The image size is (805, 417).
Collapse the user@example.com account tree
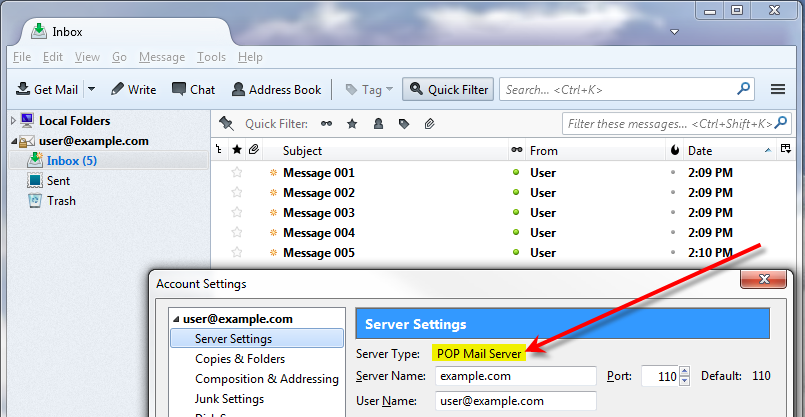tap(13, 141)
